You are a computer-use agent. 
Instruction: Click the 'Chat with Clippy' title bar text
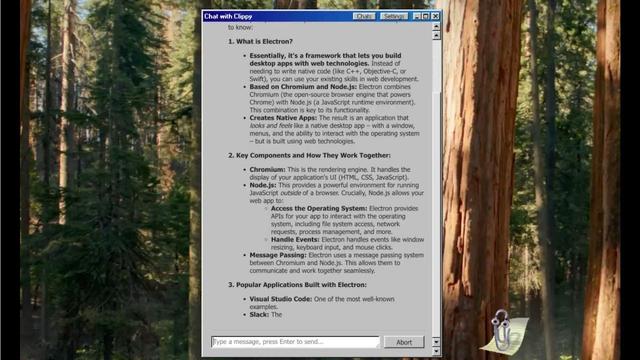pyautogui.click(x=228, y=16)
